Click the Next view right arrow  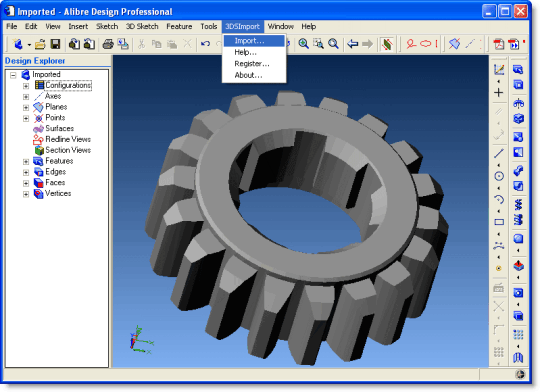point(368,44)
